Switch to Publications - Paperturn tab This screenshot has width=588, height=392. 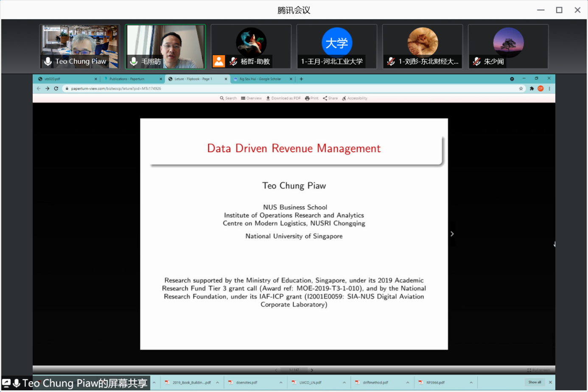click(126, 79)
